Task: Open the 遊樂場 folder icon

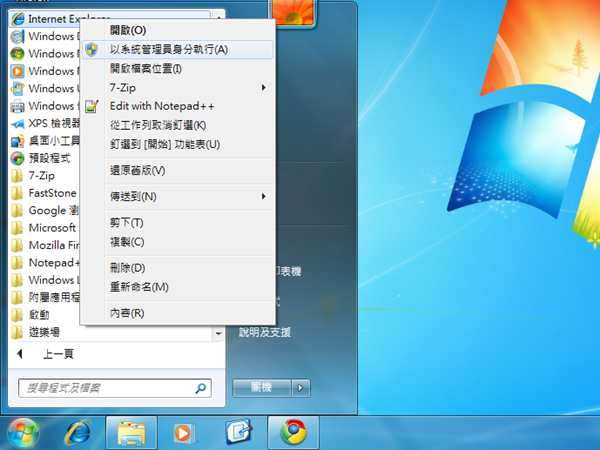Action: (x=17, y=332)
